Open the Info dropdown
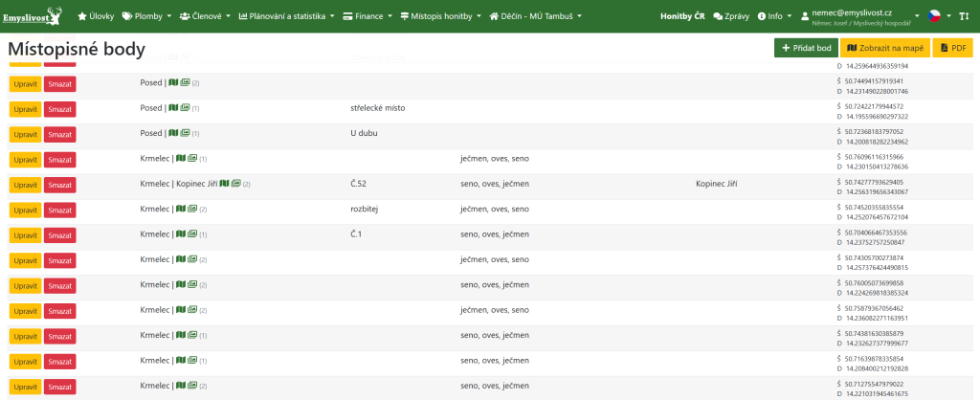 (775, 16)
